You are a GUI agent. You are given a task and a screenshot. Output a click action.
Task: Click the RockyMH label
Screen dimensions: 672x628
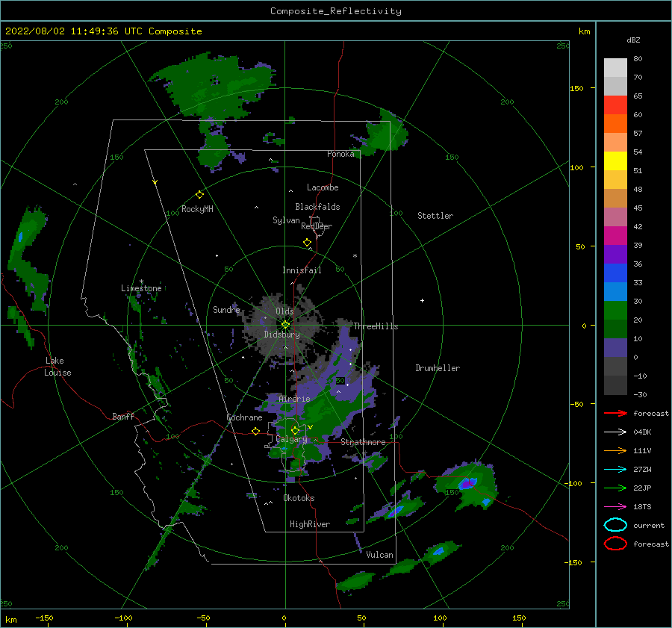(197, 209)
